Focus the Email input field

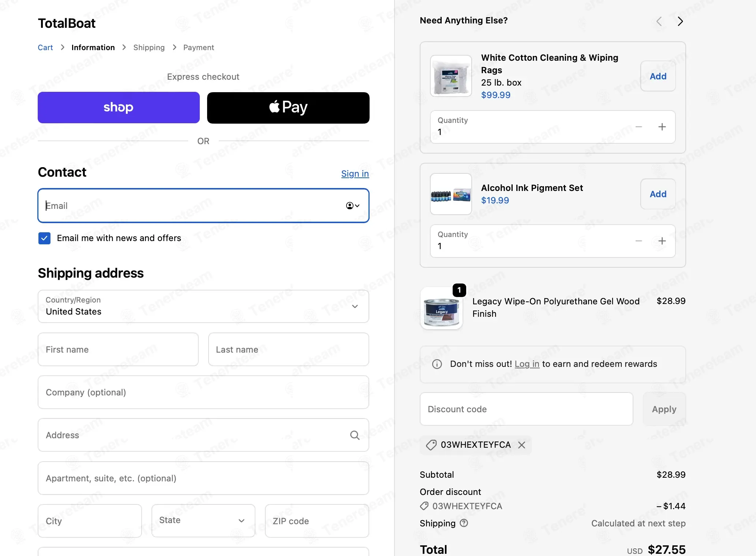click(203, 206)
